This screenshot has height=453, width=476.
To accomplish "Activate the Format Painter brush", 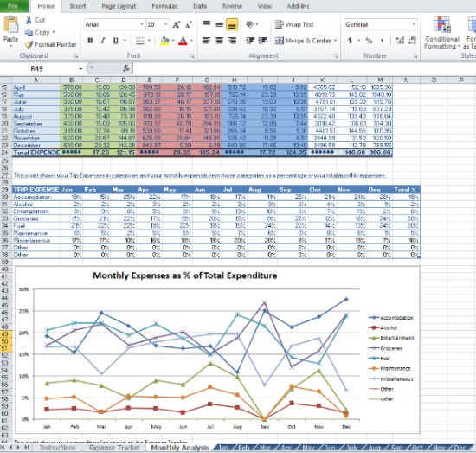I will (29, 44).
